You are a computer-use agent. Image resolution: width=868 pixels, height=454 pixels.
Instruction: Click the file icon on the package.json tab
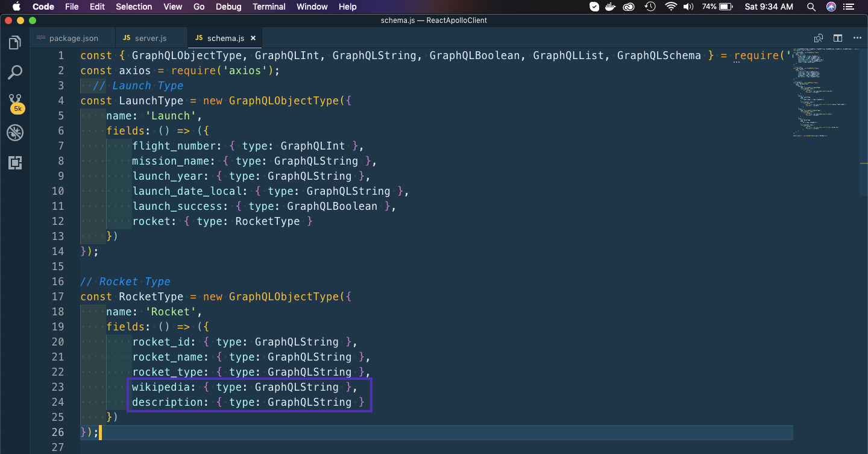pyautogui.click(x=41, y=38)
